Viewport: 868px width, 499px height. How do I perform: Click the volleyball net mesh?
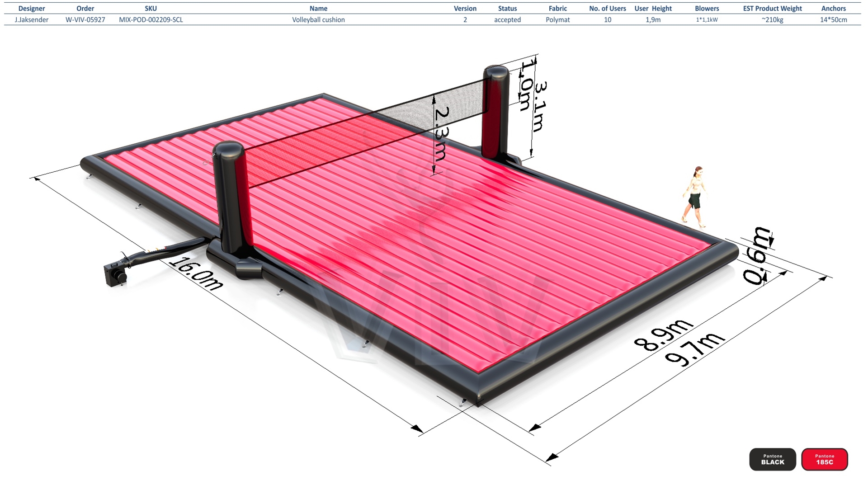[x=367, y=134]
